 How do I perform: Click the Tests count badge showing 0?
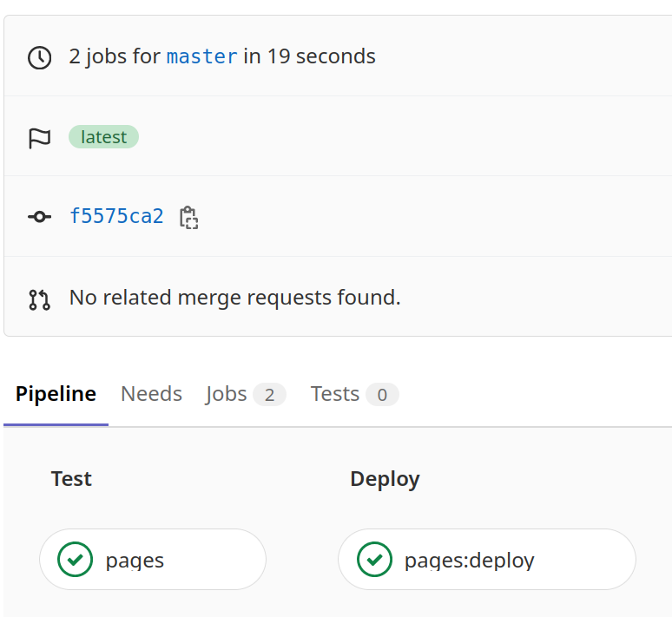(x=382, y=395)
